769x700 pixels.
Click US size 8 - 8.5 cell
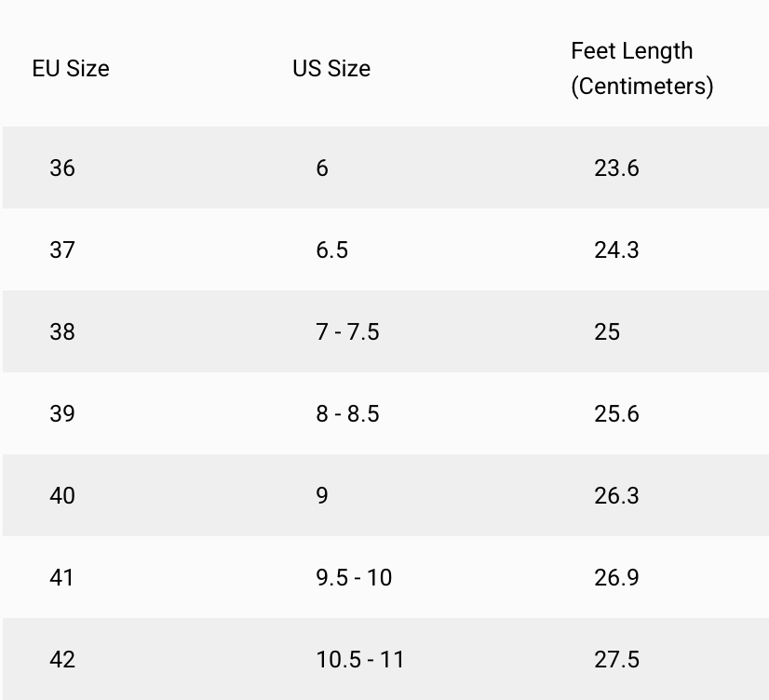(347, 414)
